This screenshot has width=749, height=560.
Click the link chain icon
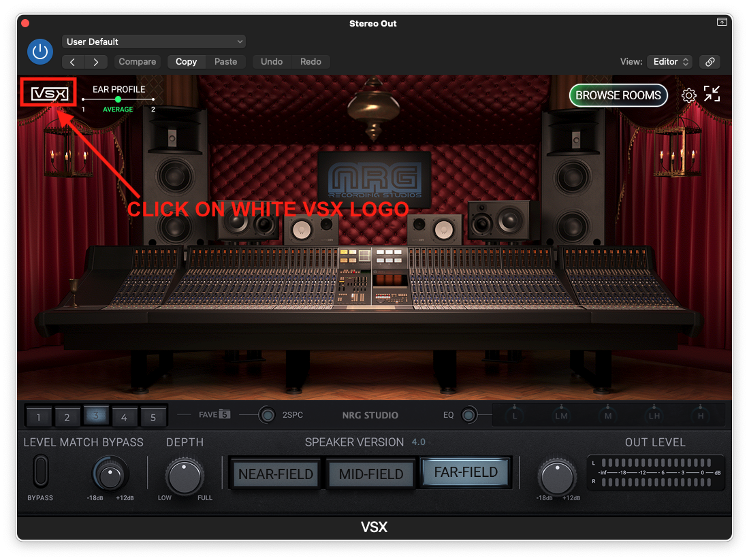pos(710,62)
